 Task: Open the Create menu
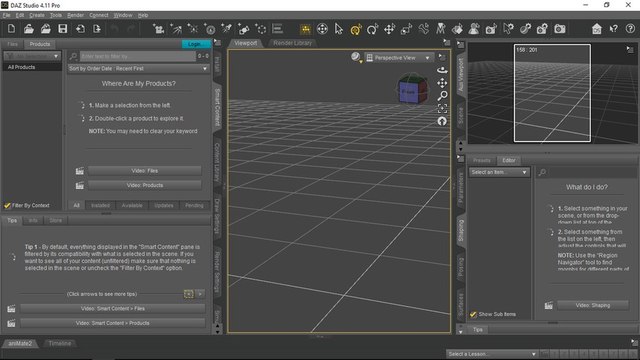(37, 15)
